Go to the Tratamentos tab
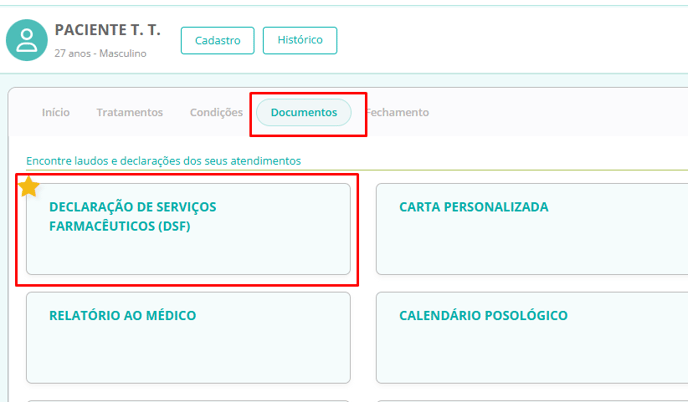Viewport: 688px width, 402px height. (x=129, y=113)
